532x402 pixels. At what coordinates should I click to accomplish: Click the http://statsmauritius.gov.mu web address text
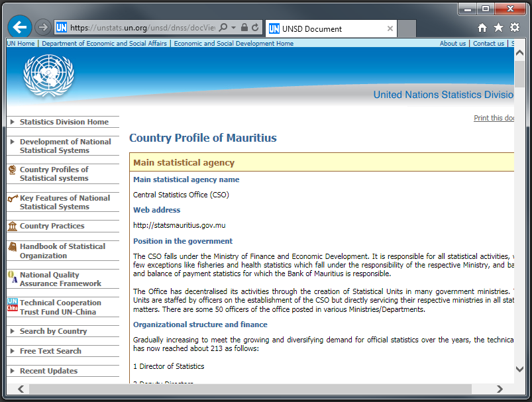(179, 225)
